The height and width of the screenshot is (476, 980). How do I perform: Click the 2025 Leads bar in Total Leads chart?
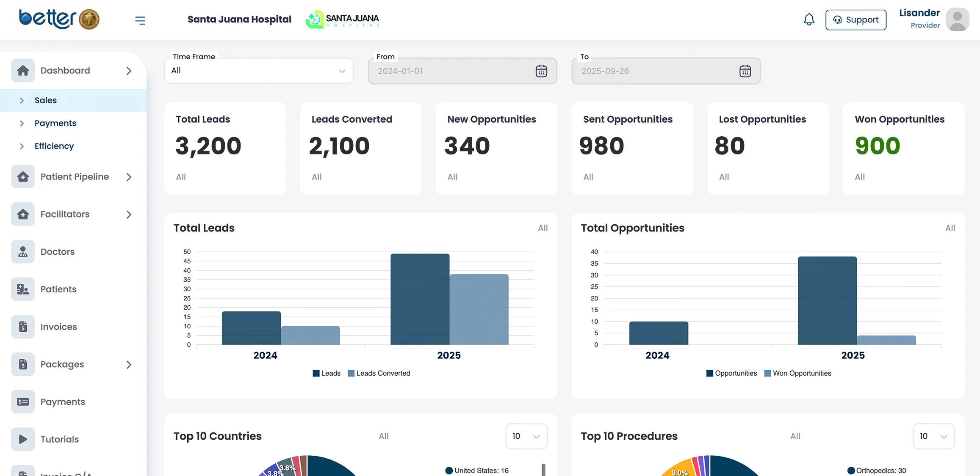coord(420,299)
